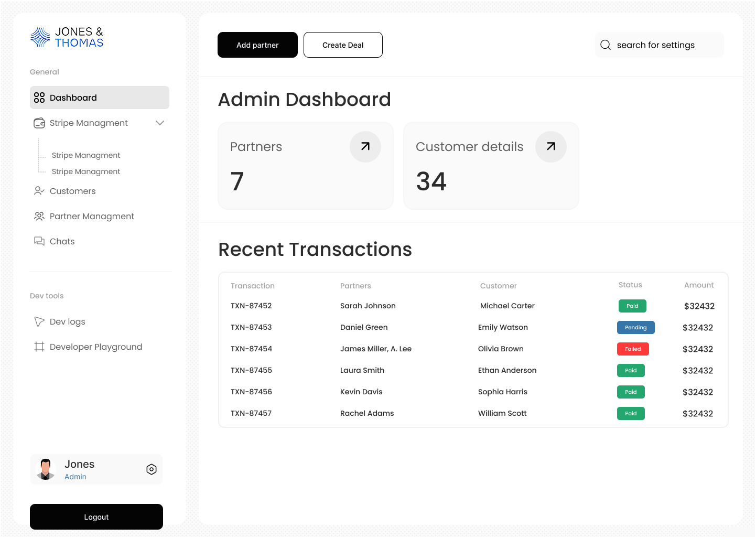Type in the search for settings field
This screenshot has height=538, width=756.
pyautogui.click(x=656, y=45)
